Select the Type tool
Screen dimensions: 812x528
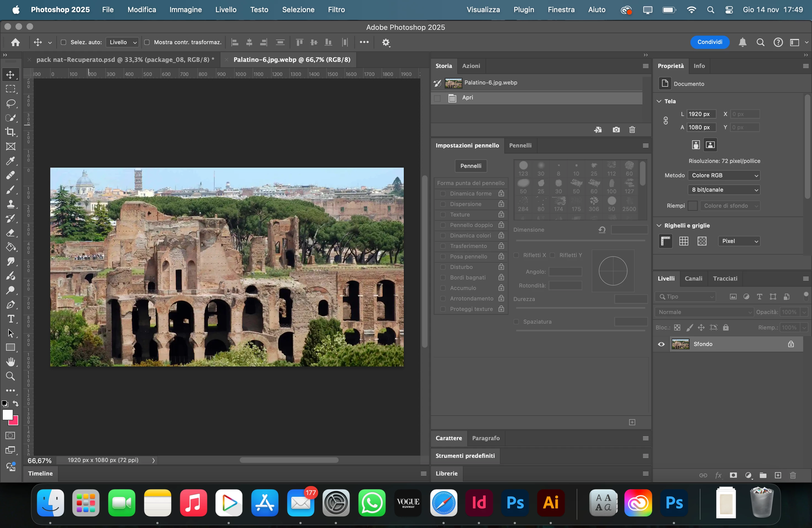point(10,319)
